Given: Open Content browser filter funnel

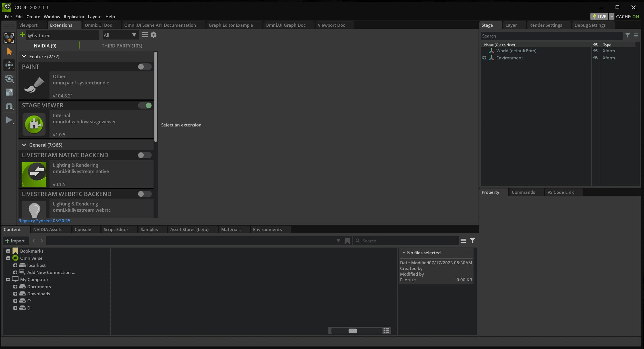Looking at the screenshot, I should 472,241.
